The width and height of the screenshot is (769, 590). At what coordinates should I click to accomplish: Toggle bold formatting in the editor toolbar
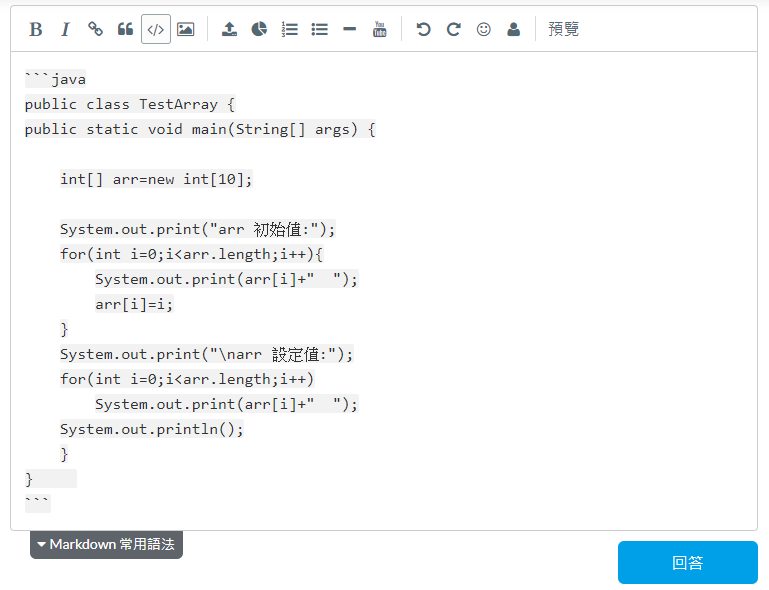tap(35, 29)
